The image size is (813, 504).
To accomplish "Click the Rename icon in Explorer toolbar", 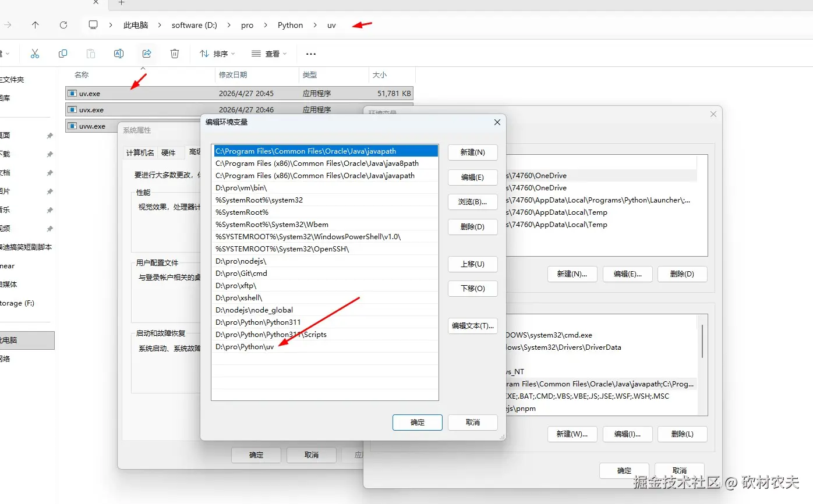I will coord(119,54).
